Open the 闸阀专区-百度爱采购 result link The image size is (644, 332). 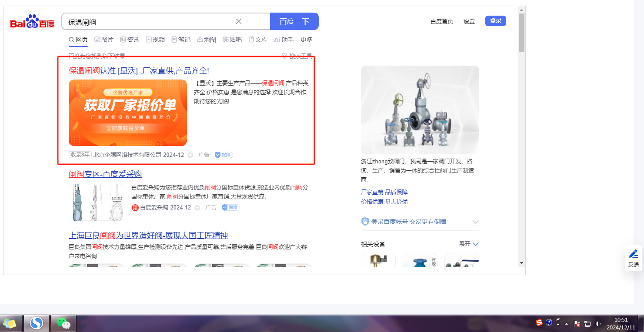[105, 174]
